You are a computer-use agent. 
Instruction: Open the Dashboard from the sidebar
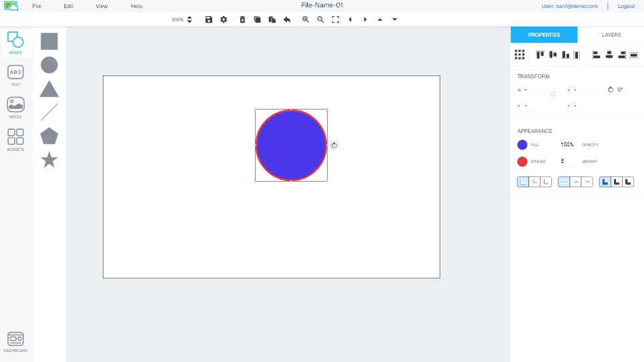(x=15, y=342)
